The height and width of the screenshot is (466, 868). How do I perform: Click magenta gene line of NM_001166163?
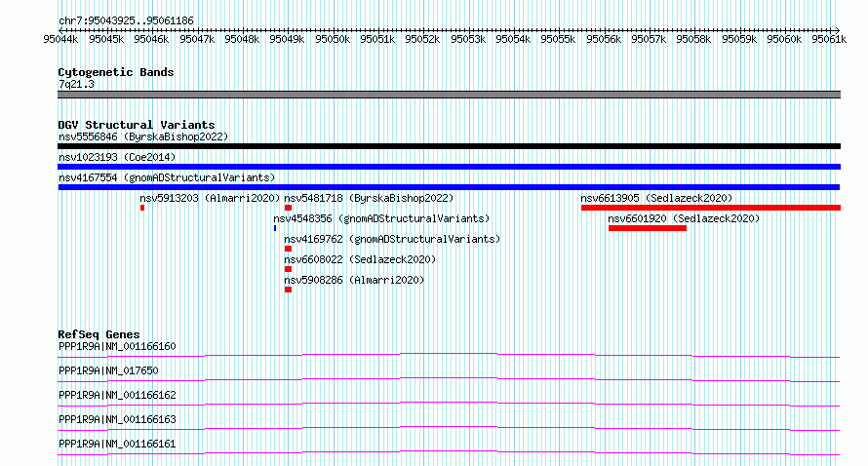[x=449, y=427]
